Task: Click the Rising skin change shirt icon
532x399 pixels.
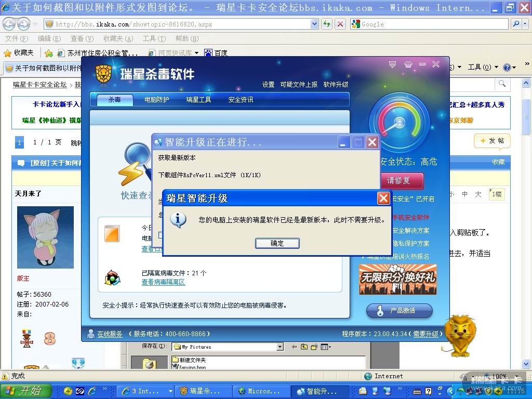Action: pyautogui.click(x=408, y=64)
